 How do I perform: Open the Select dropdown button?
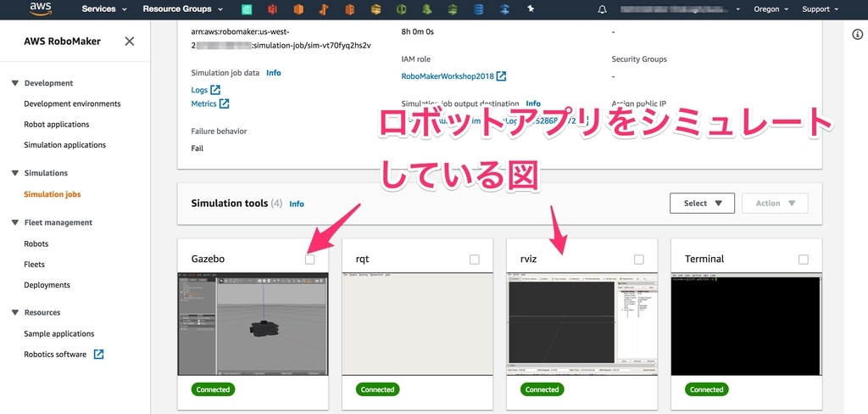[702, 204]
